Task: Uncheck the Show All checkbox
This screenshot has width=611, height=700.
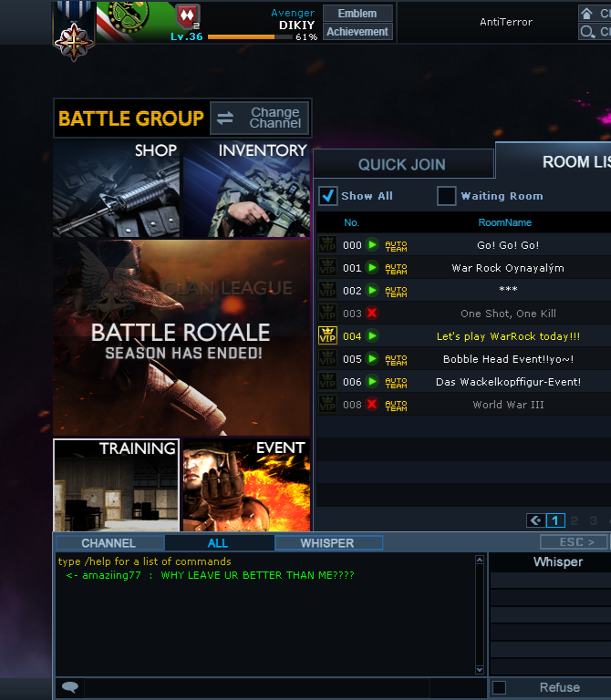Action: [327, 196]
